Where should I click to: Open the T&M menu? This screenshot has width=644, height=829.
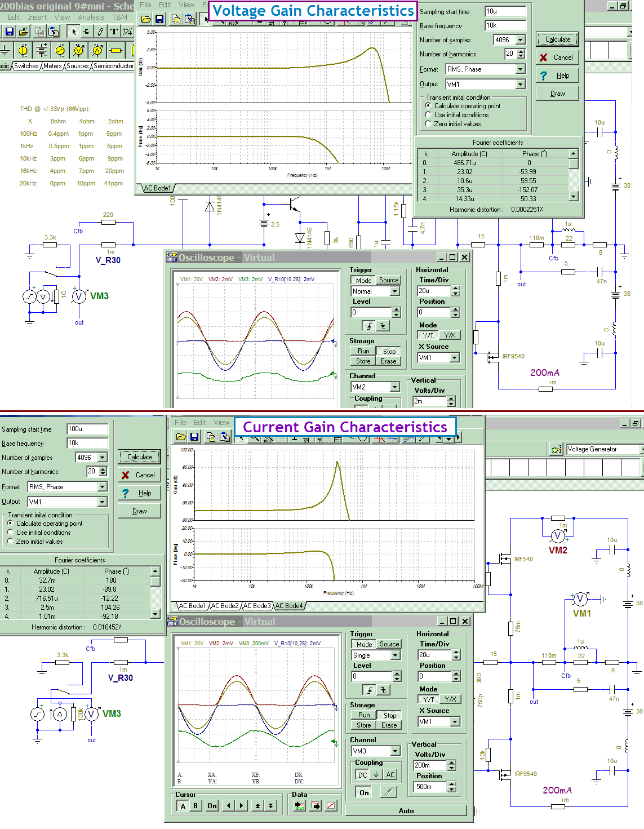pyautogui.click(x=119, y=17)
